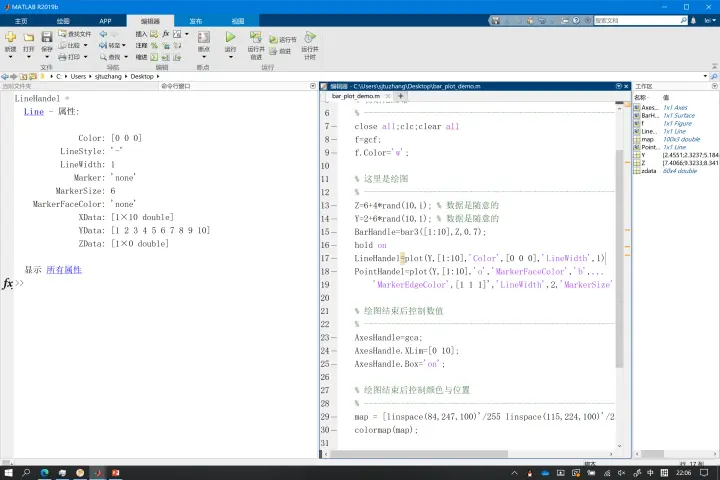Click the blue Line hyperlink
Viewport: 720px width, 480px height.
click(x=34, y=112)
